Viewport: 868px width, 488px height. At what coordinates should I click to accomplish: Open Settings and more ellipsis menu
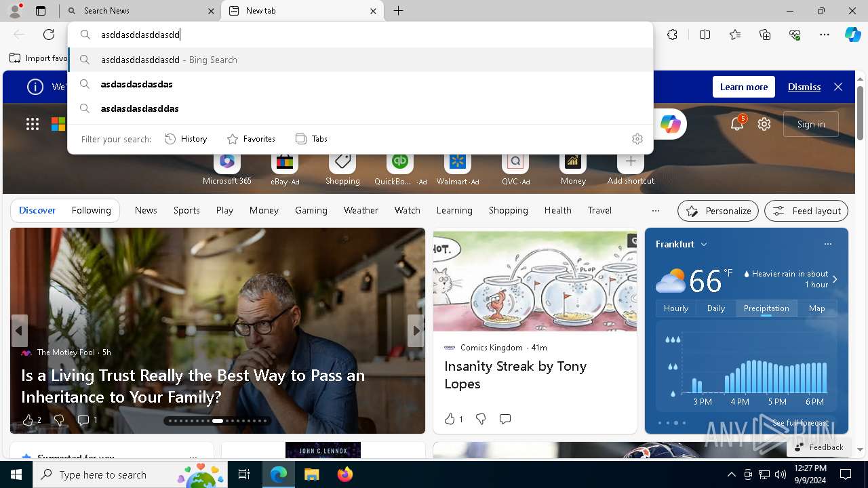tap(825, 35)
